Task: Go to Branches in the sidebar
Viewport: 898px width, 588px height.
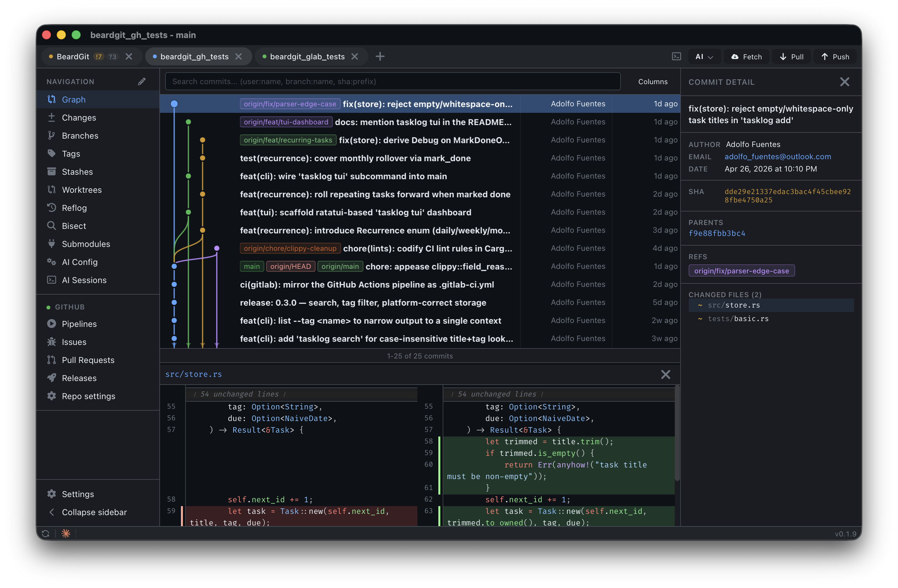Action: pos(97,136)
